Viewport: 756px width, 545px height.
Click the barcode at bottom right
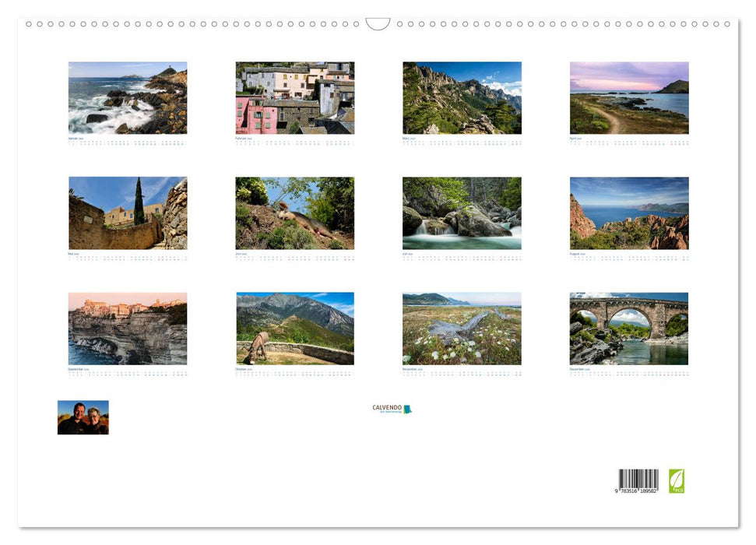point(638,480)
